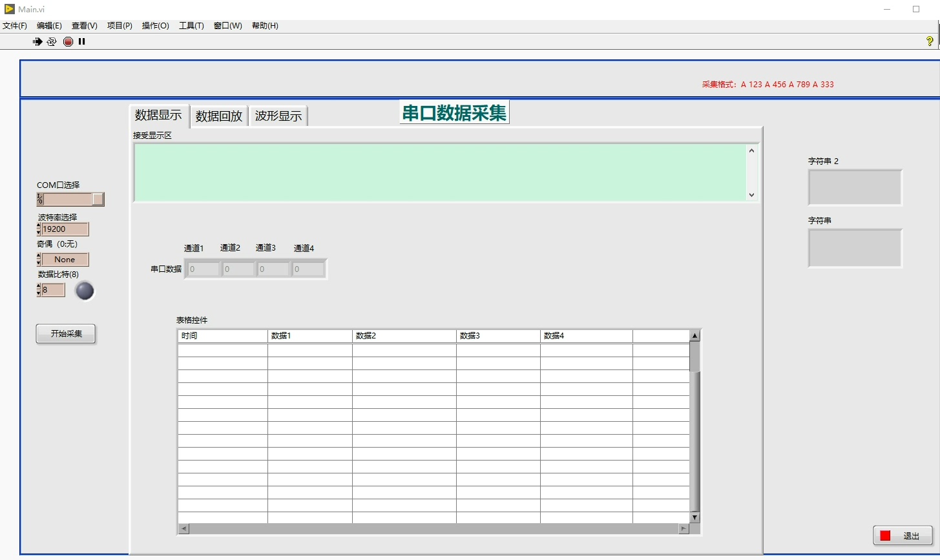Image resolution: width=940 pixels, height=560 pixels.
Task: Click the run continuously icon
Action: 52,41
